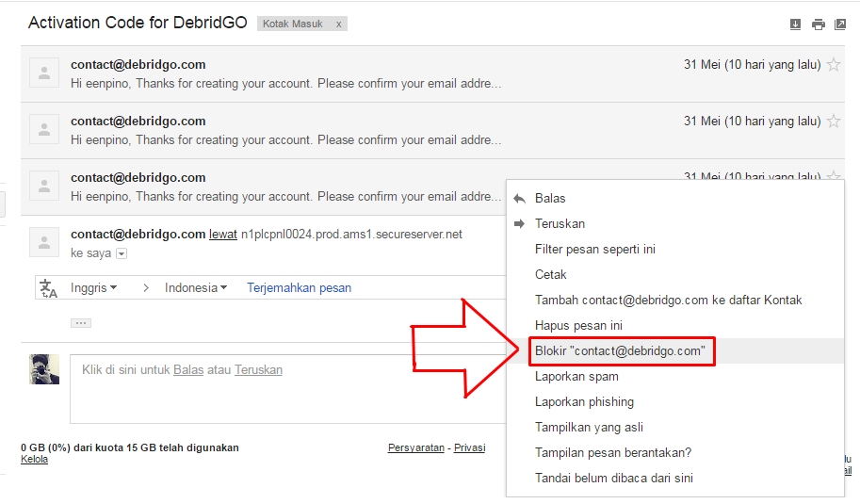
Task: Click date of the first message
Action: [x=752, y=65]
